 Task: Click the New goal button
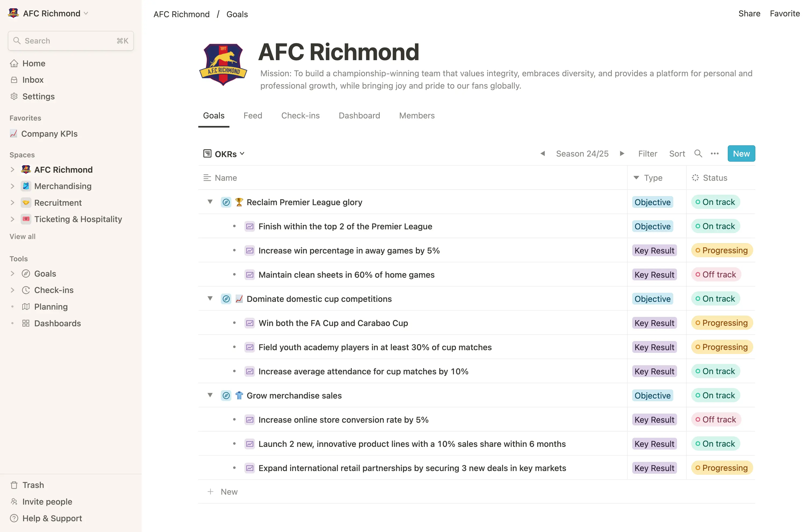(741, 153)
